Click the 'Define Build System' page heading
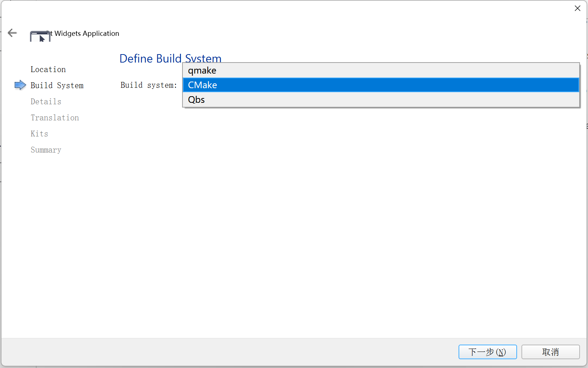The width and height of the screenshot is (588, 368). pyautogui.click(x=170, y=59)
